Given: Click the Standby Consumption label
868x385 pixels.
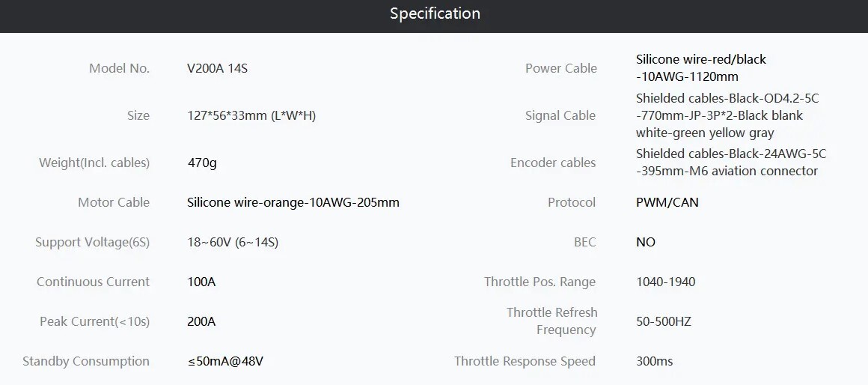Looking at the screenshot, I should (x=86, y=361).
